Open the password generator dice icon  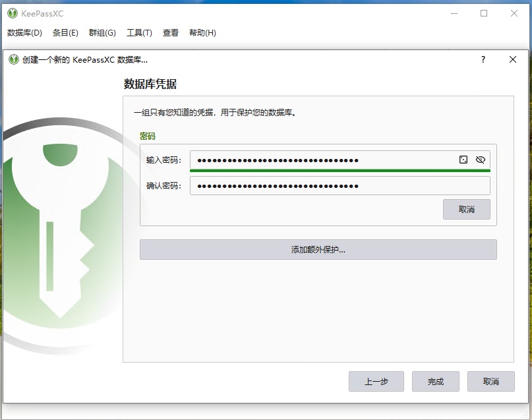point(464,160)
